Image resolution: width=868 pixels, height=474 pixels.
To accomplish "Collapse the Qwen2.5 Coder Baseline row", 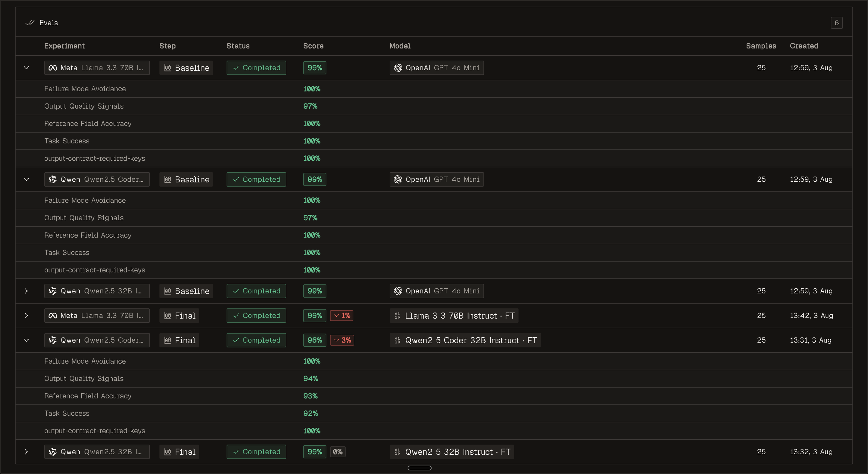I will [x=26, y=179].
